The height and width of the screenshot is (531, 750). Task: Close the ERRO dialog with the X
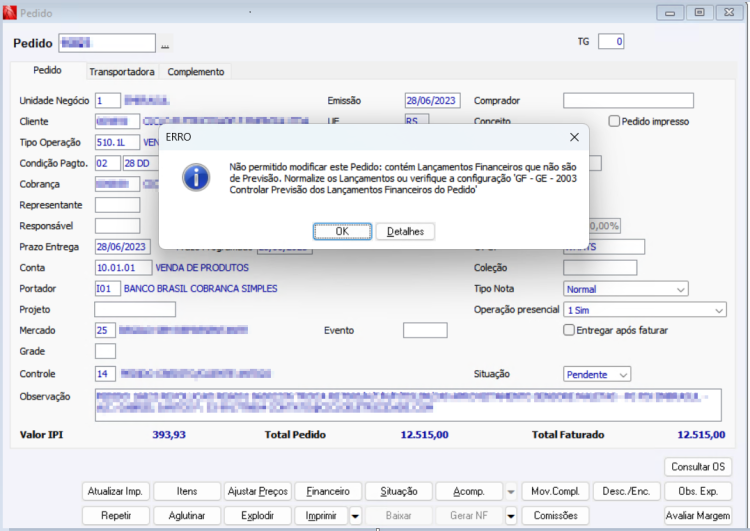574,137
